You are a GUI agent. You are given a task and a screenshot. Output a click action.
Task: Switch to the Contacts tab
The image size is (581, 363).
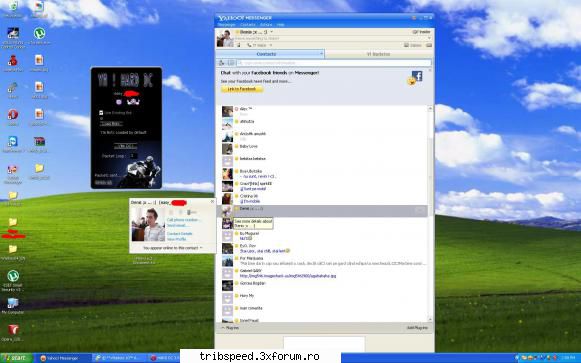[x=270, y=54]
